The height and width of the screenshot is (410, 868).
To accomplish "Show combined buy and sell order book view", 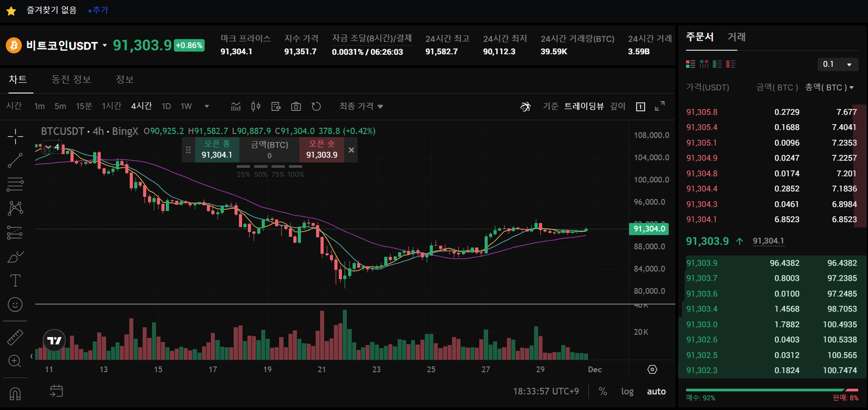I will [690, 64].
